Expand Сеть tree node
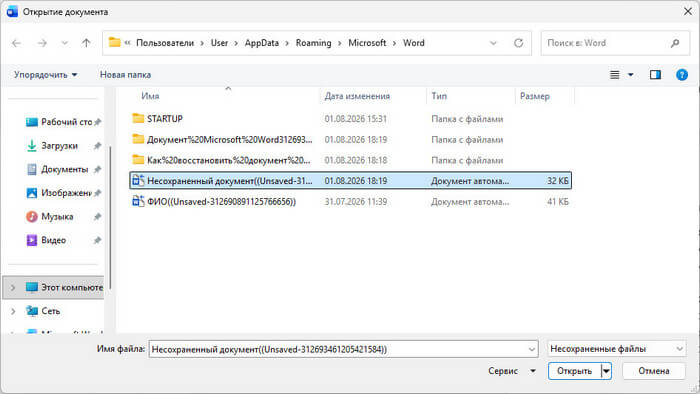Screen dimensions: 700x394 click(13, 311)
